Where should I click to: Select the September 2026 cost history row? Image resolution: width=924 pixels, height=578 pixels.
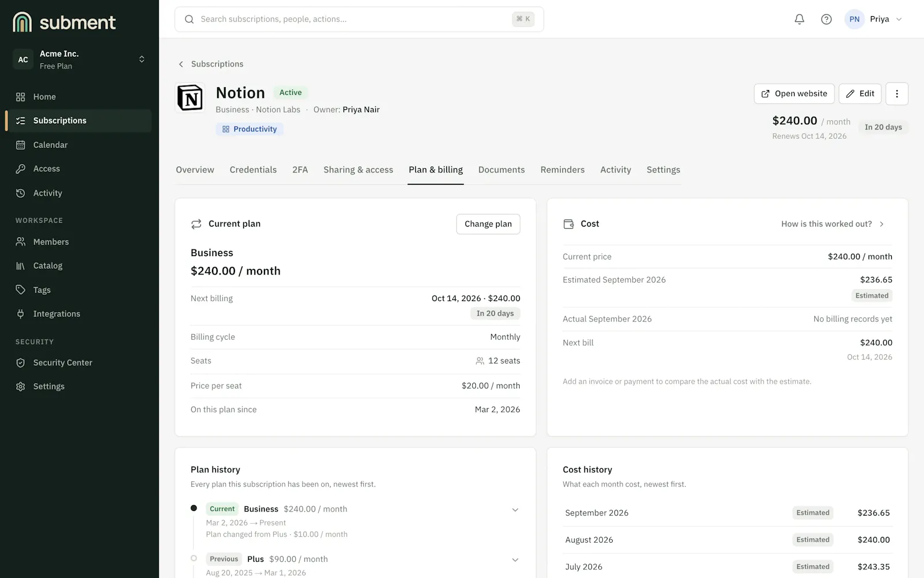[728, 513]
